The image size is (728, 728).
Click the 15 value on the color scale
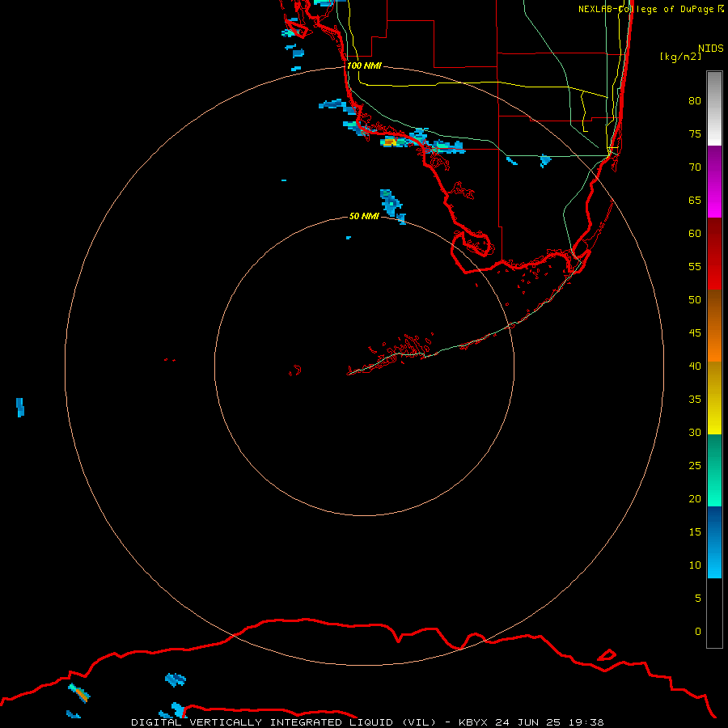(x=695, y=532)
